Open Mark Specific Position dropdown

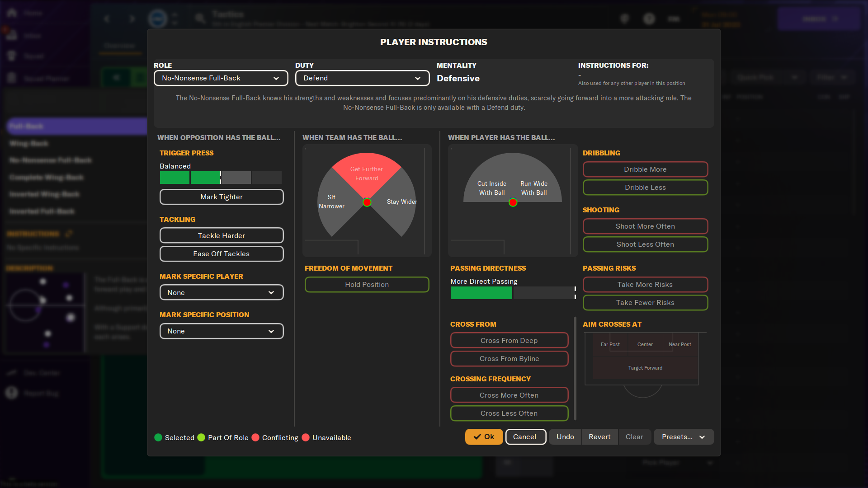point(222,331)
